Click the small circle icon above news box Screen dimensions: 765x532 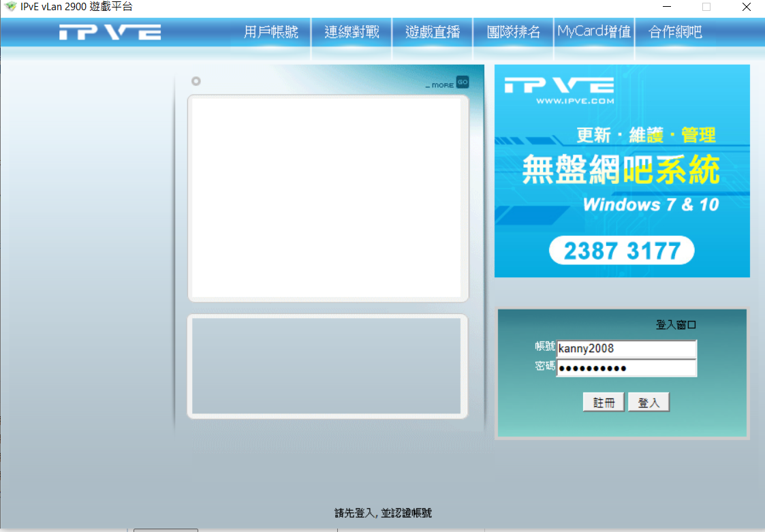[x=196, y=81]
